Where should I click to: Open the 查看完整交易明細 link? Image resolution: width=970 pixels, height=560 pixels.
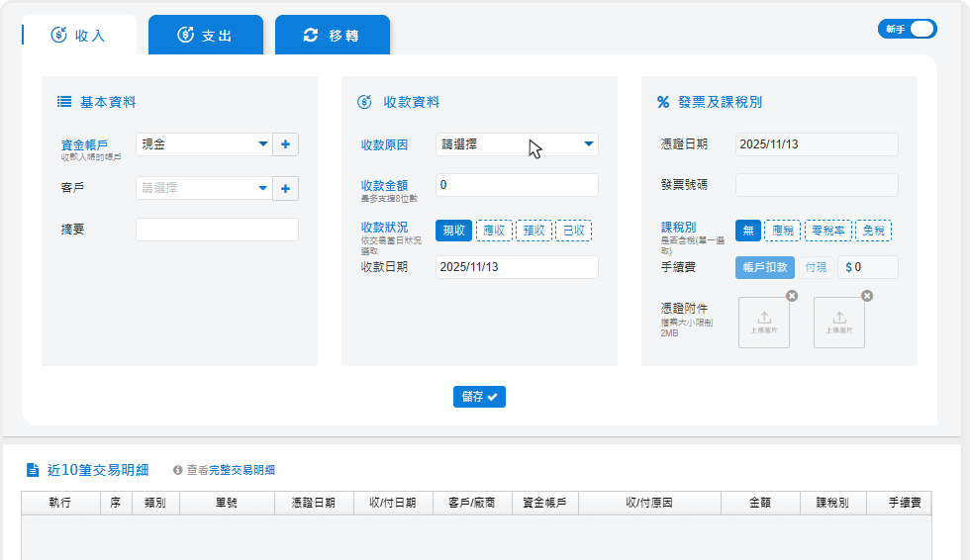tap(231, 471)
